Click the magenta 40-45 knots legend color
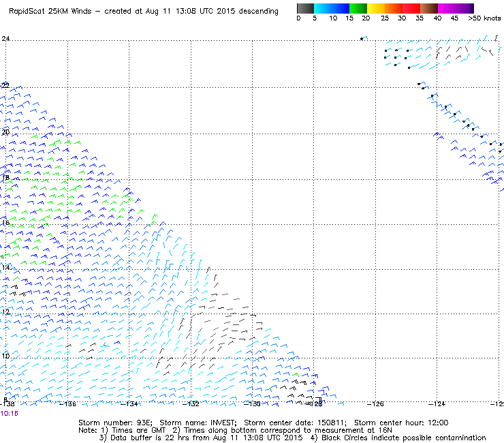Image resolution: width=504 pixels, height=443 pixels. coord(447,8)
